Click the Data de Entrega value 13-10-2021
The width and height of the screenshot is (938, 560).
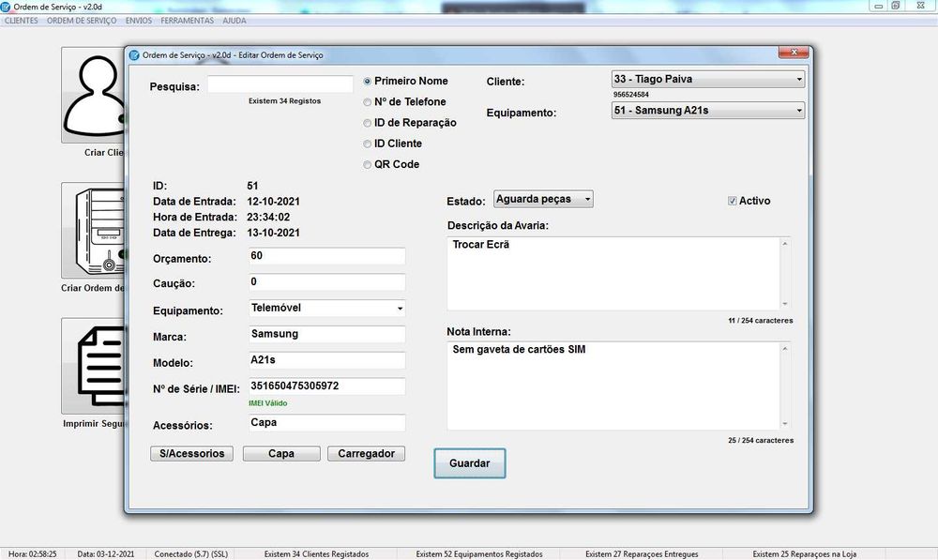click(273, 233)
